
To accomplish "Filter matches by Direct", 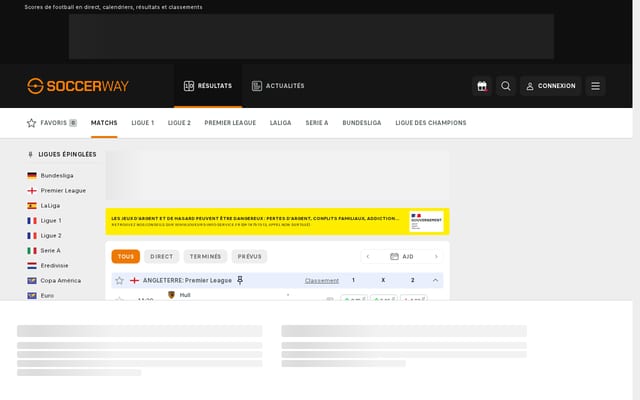I will pyautogui.click(x=162, y=256).
